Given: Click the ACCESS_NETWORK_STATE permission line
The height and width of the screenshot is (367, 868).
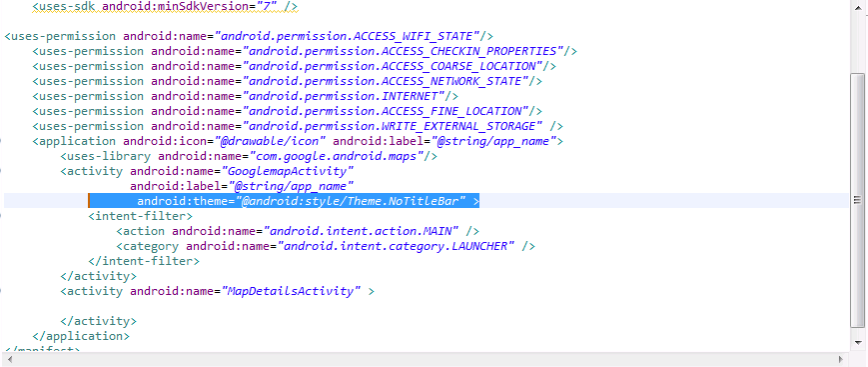Looking at the screenshot, I should coord(287,81).
